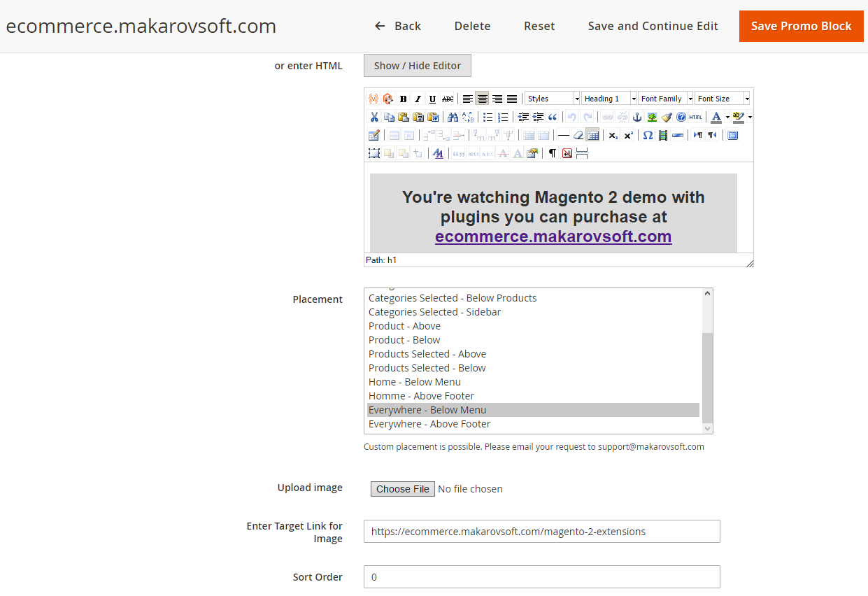Insert a non-breaking space character

pos(567,153)
